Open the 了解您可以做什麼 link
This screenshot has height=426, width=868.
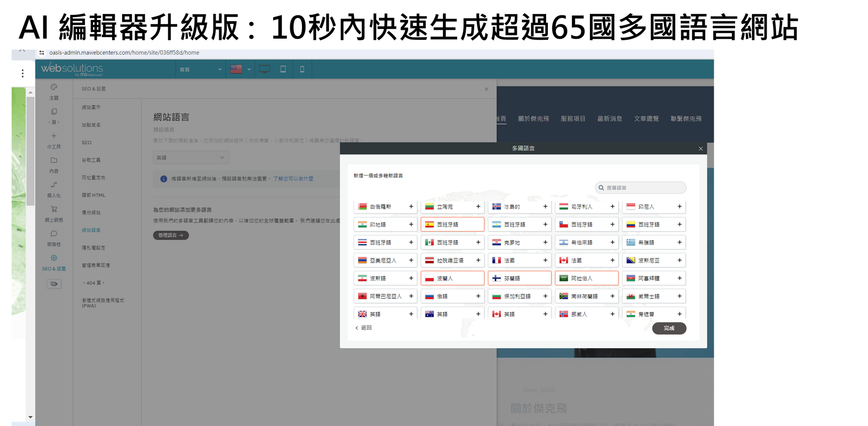[293, 179]
